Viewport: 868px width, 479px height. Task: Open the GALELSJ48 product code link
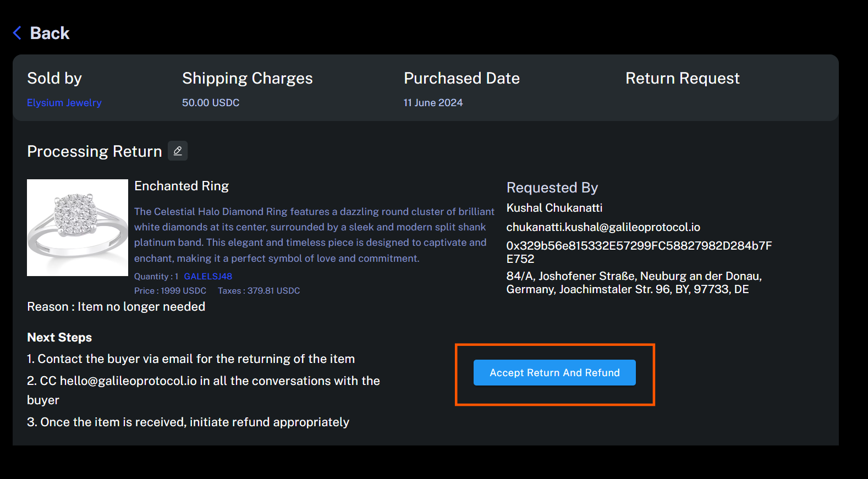click(208, 277)
